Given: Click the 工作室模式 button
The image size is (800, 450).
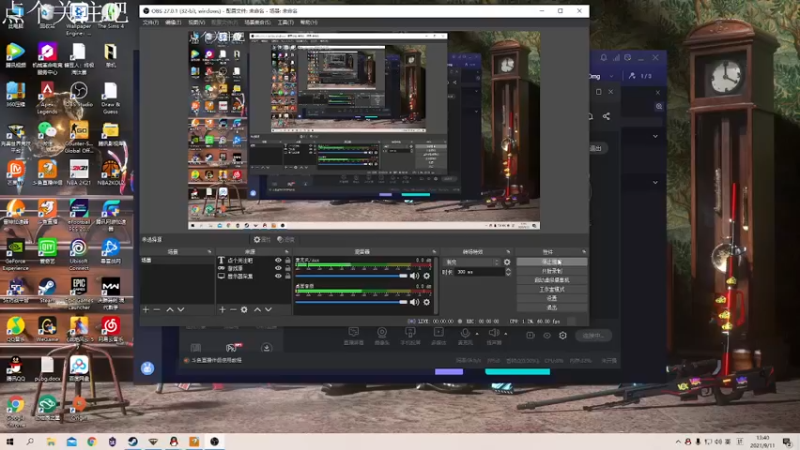Looking at the screenshot, I should point(552,289).
